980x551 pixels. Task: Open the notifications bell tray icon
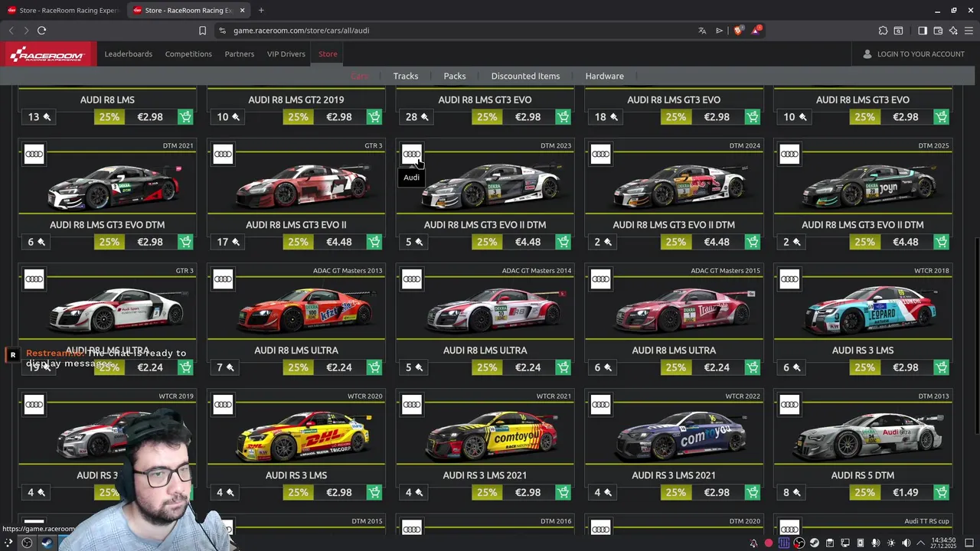pyautogui.click(x=753, y=543)
